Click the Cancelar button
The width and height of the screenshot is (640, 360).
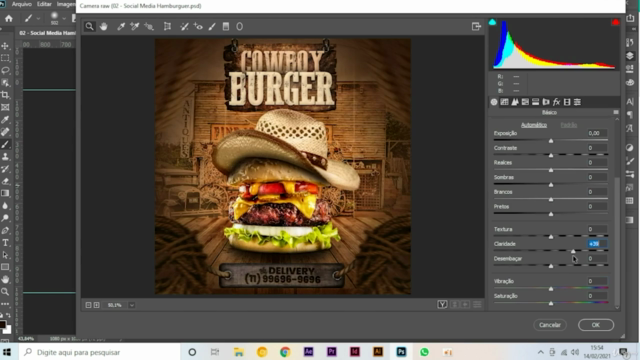coord(550,325)
